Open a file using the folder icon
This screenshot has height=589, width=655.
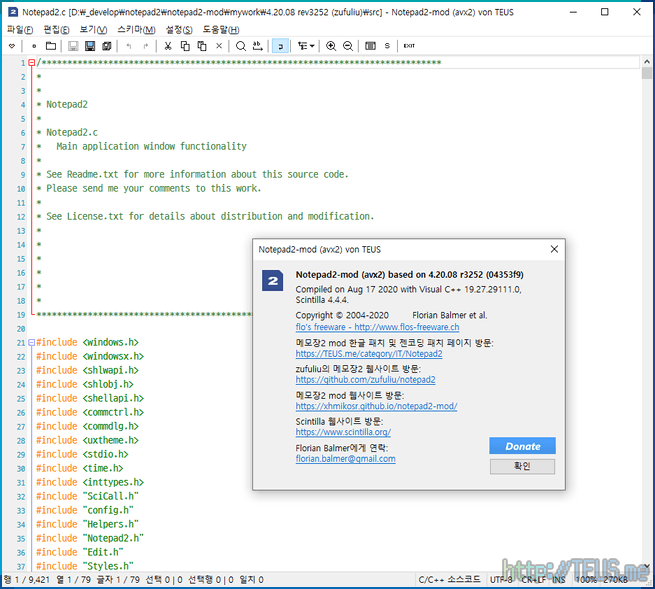pyautogui.click(x=51, y=46)
